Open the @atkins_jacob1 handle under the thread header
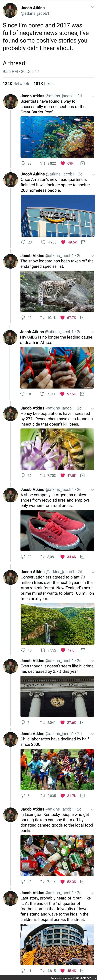 click(x=35, y=13)
